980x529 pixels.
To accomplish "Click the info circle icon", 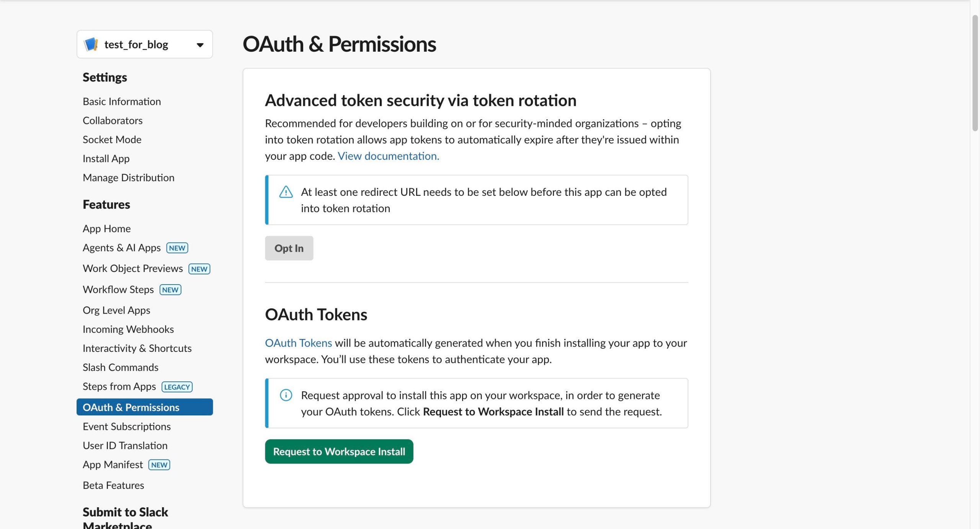I will pyautogui.click(x=286, y=395).
